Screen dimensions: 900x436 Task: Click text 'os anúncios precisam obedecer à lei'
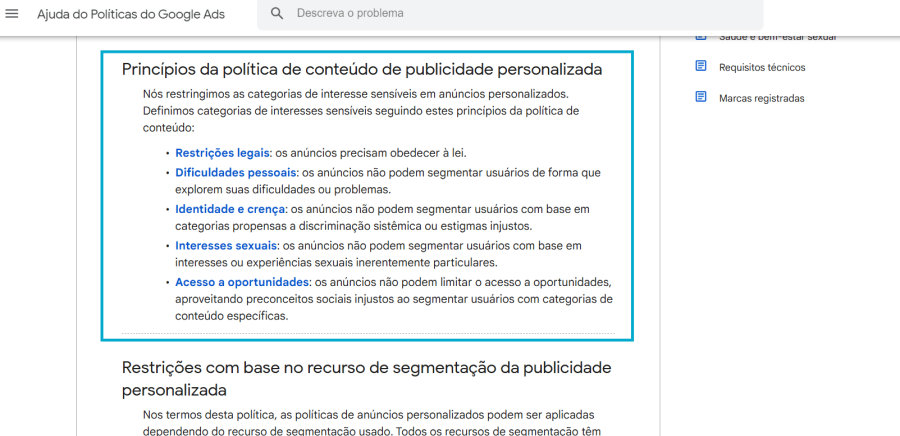click(371, 153)
